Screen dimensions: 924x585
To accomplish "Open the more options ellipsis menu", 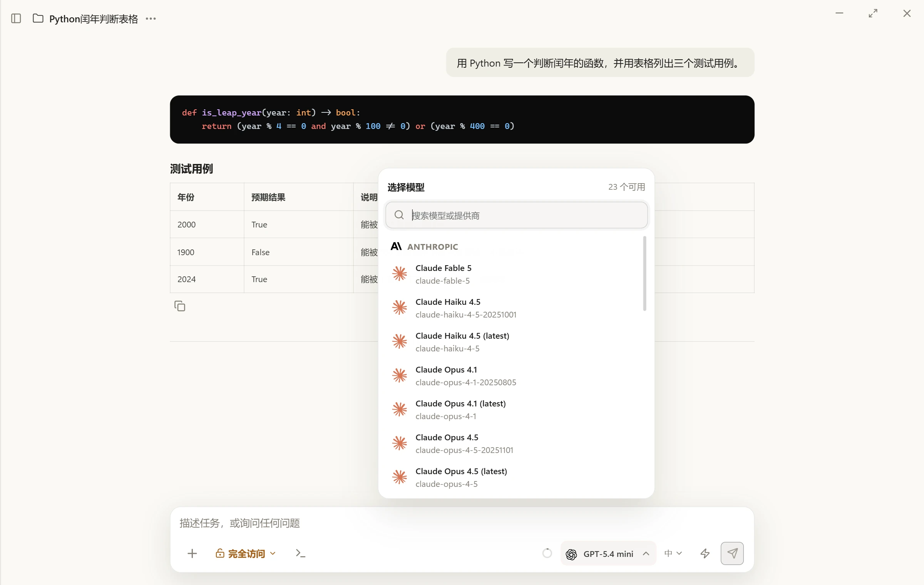I will 151,18.
